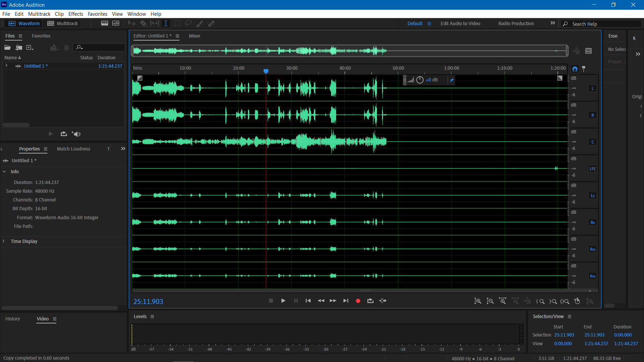Move playhead to next marker
This screenshot has width=644, height=362.
tap(345, 301)
